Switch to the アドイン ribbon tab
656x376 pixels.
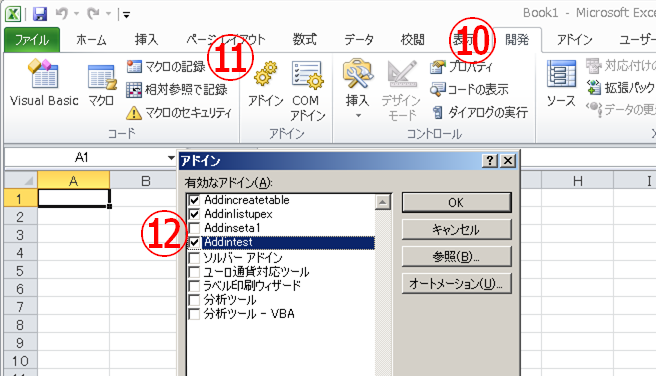coord(574,40)
